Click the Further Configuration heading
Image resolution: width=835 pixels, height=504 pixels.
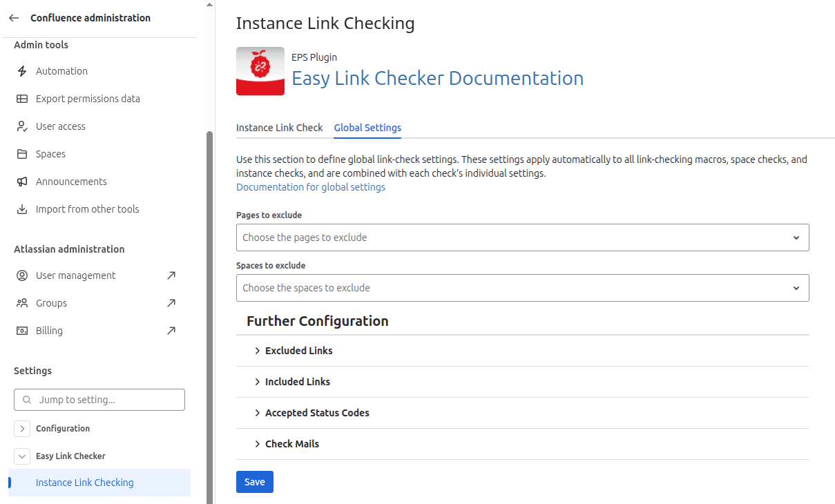point(317,321)
